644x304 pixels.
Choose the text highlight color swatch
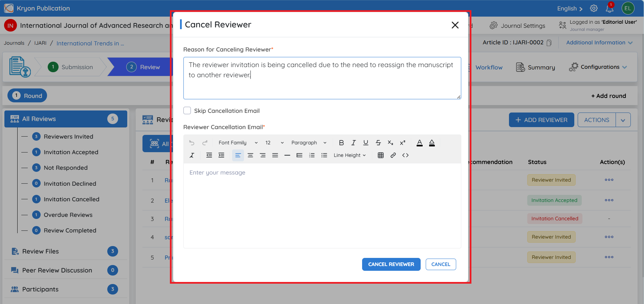tap(432, 143)
